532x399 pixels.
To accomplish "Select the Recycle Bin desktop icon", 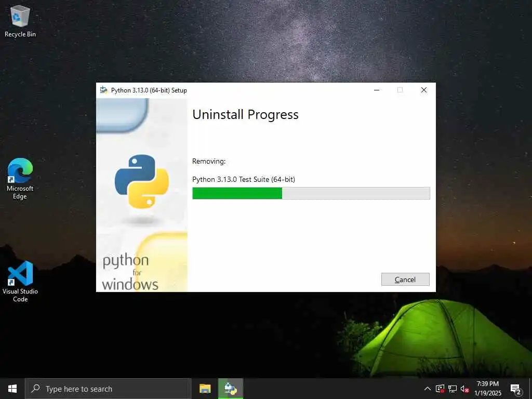I will [x=20, y=21].
